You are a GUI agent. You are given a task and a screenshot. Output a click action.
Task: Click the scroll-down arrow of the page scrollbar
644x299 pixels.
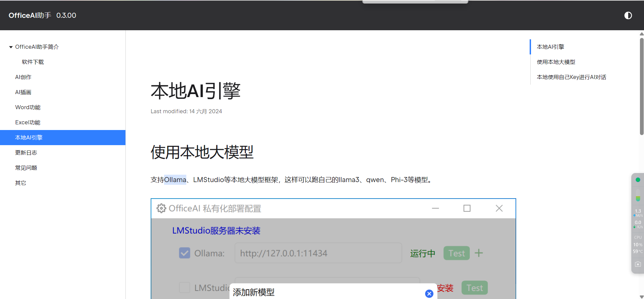tap(642, 297)
